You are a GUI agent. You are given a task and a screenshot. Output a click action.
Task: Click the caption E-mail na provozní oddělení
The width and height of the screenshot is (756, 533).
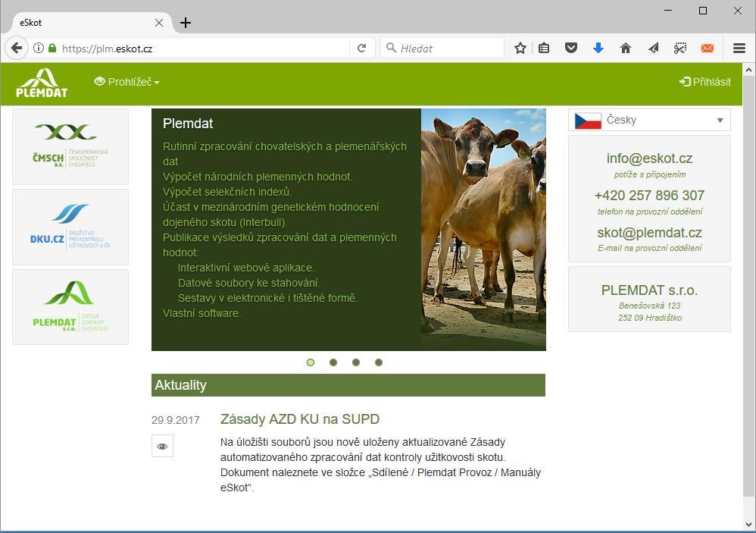(x=649, y=248)
